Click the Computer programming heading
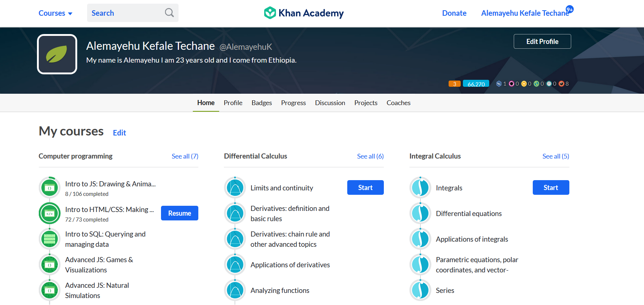The image size is (644, 305). click(76, 156)
